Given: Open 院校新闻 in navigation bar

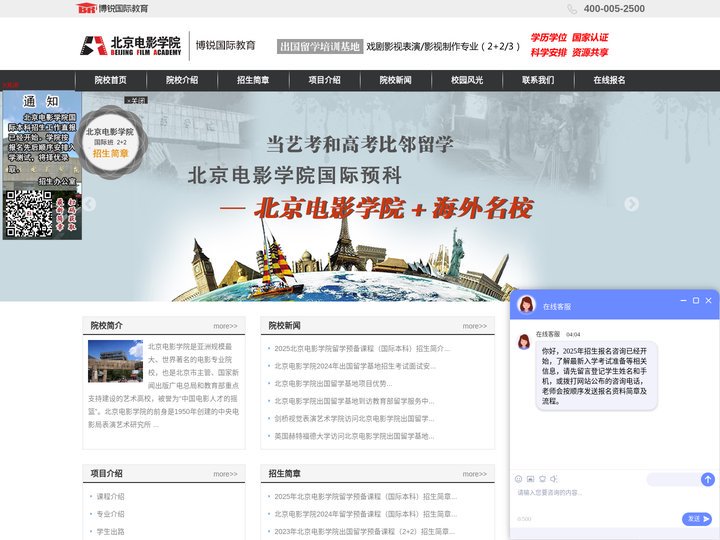Looking at the screenshot, I should coord(395,80).
